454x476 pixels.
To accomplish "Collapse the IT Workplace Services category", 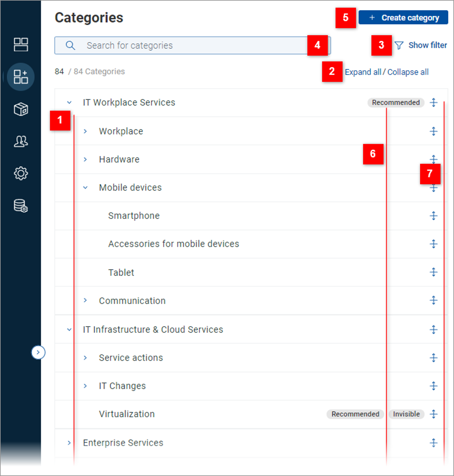I will point(70,102).
